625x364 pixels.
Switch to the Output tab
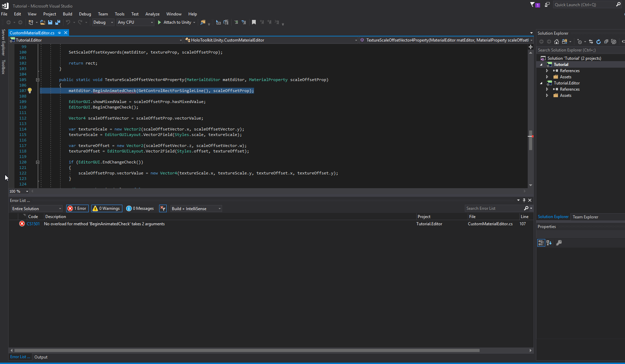41,357
